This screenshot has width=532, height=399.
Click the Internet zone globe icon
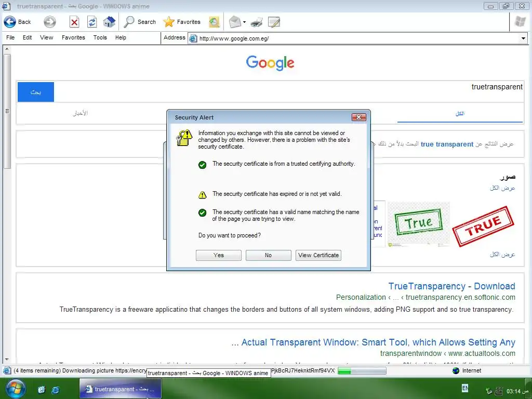(x=456, y=370)
